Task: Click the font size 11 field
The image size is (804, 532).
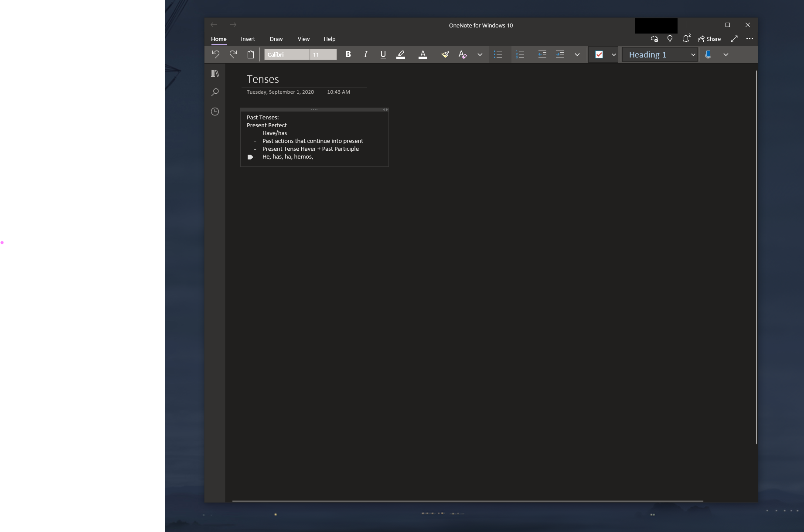Action: [x=323, y=54]
